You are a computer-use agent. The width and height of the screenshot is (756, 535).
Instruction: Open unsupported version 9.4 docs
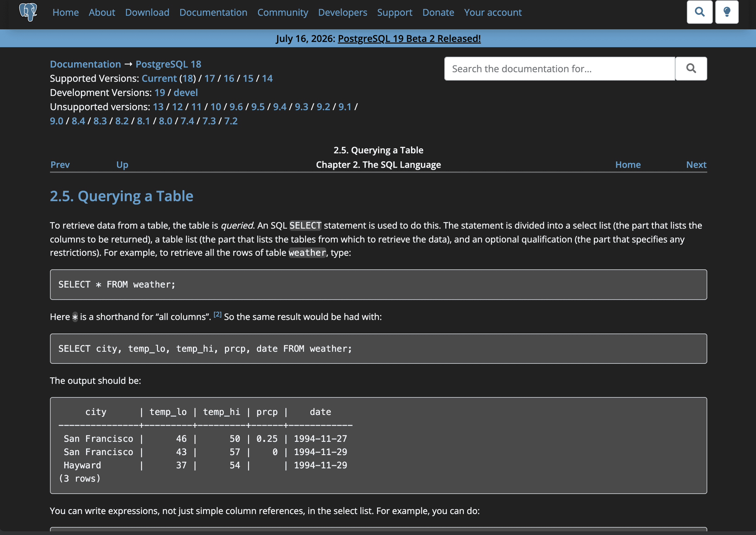point(279,107)
